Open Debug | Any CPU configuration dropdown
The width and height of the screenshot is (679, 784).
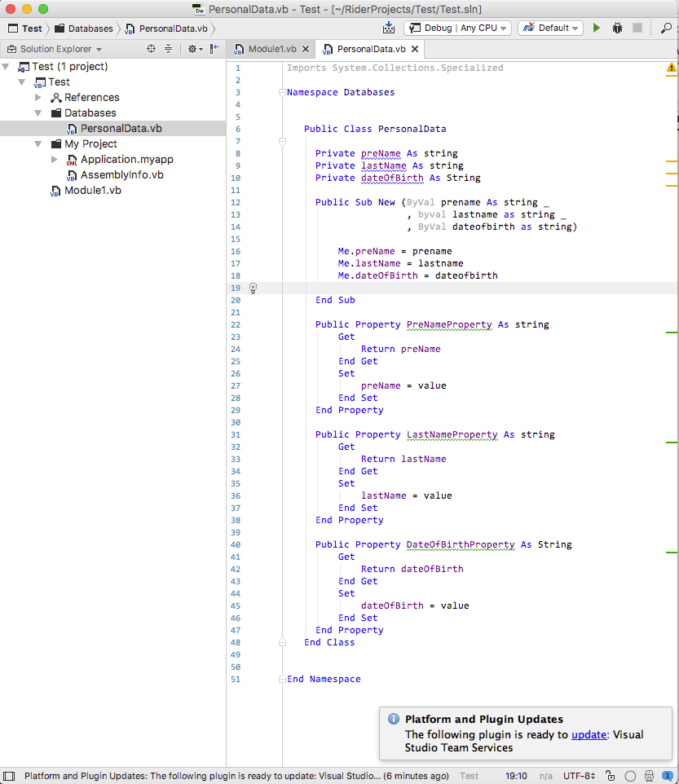pyautogui.click(x=457, y=28)
